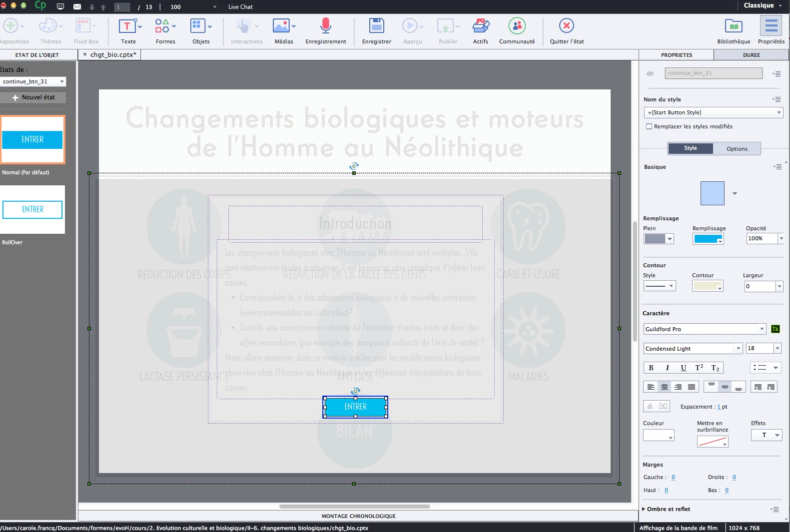Screen dimensions: 790x532
Task: Go to next slide arrow
Action: point(92,7)
